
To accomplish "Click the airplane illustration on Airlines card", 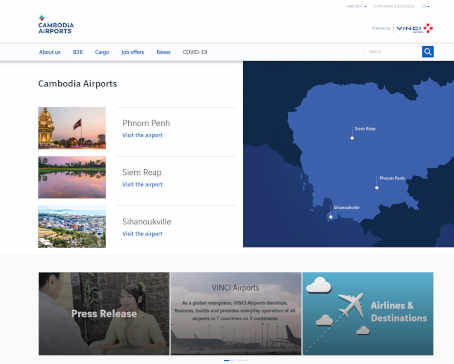I will 351,304.
